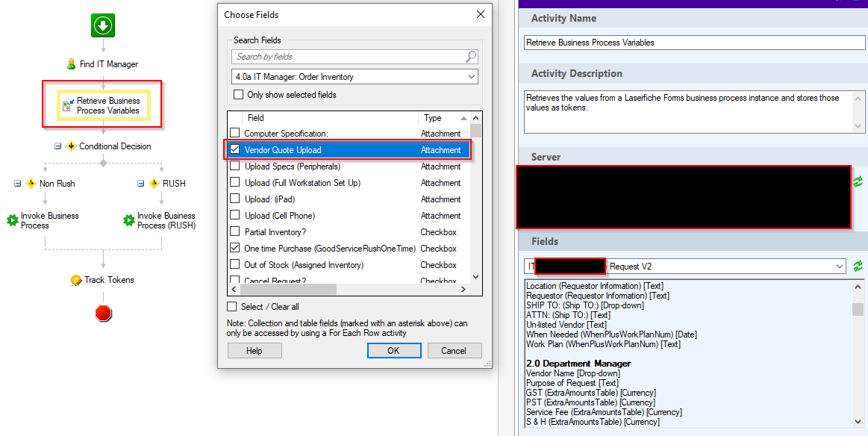Select 'Un-listed Vendor [Text]' entry

[x=566, y=325]
